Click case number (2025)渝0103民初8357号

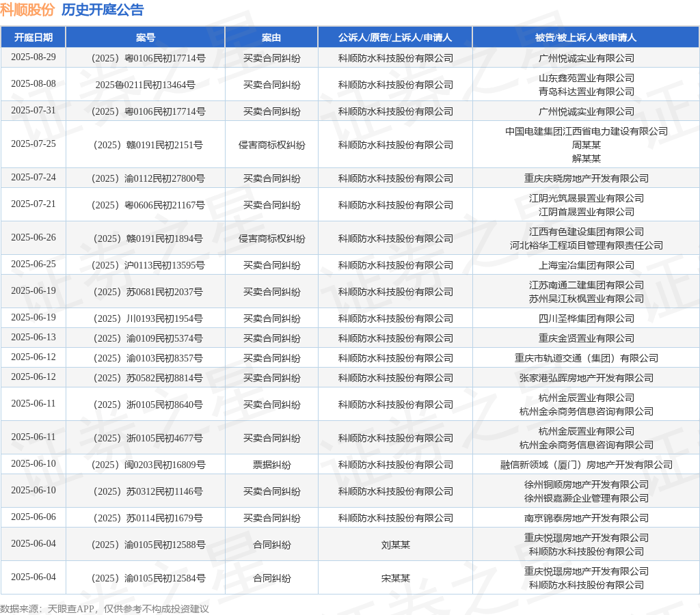click(x=148, y=358)
